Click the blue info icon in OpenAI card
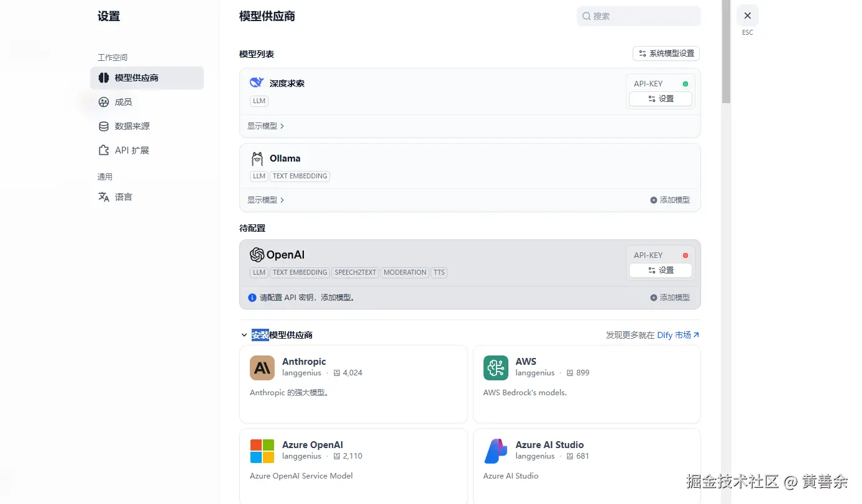The height and width of the screenshot is (504, 862). 252,298
